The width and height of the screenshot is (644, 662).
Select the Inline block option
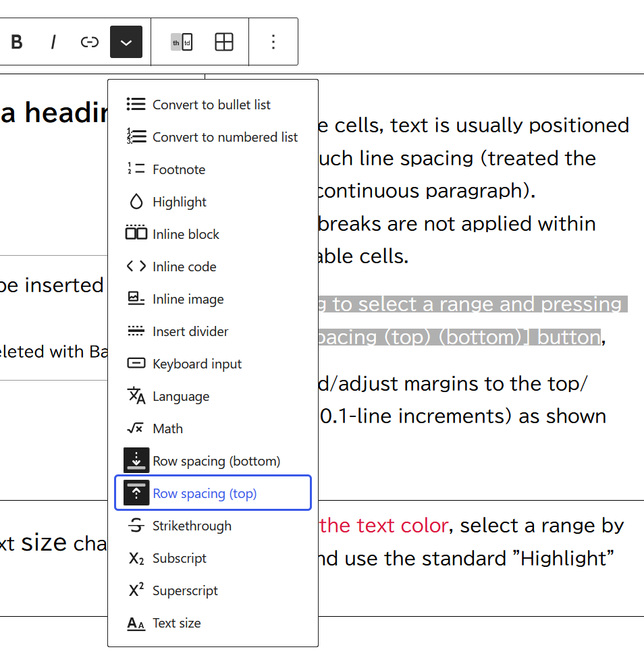(x=213, y=234)
